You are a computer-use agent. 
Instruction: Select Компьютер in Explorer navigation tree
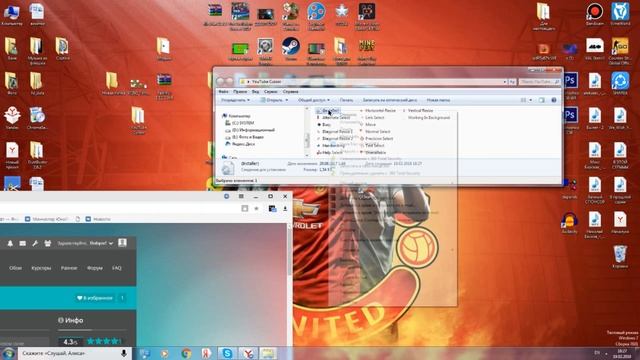[x=236, y=116]
